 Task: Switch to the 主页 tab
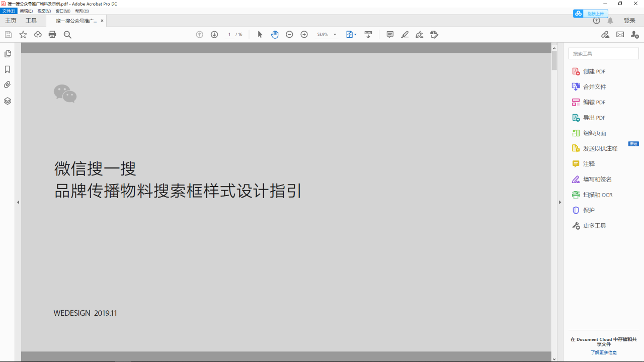tap(11, 21)
